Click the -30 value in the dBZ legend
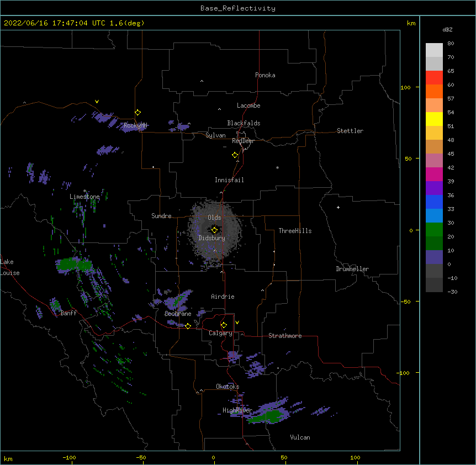476x465 pixels. click(452, 292)
